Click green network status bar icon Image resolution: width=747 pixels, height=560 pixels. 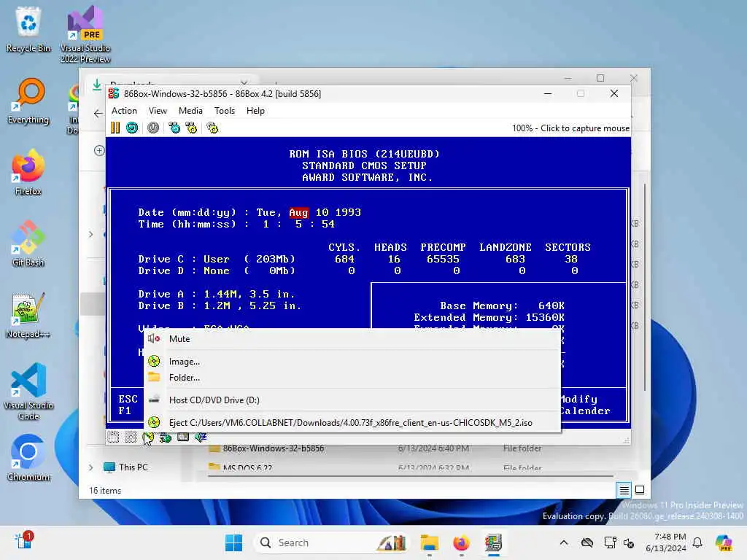click(x=166, y=437)
